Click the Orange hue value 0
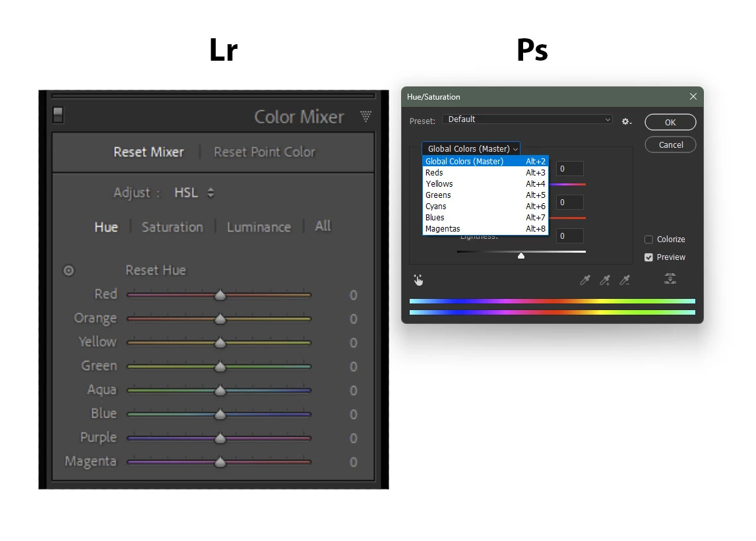The width and height of the screenshot is (756, 541). pyautogui.click(x=354, y=319)
